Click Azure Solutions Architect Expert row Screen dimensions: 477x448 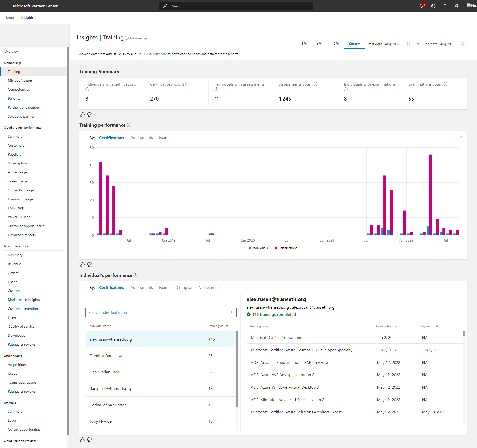(355, 412)
